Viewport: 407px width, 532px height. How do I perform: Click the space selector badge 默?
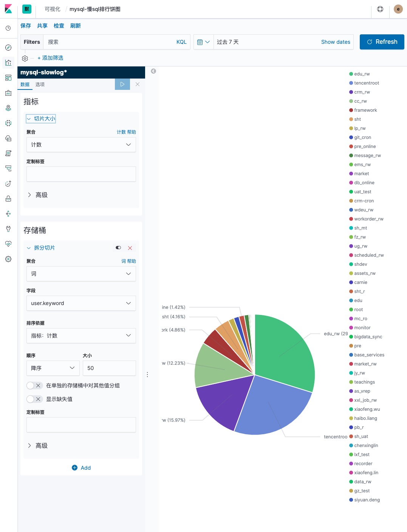click(27, 9)
